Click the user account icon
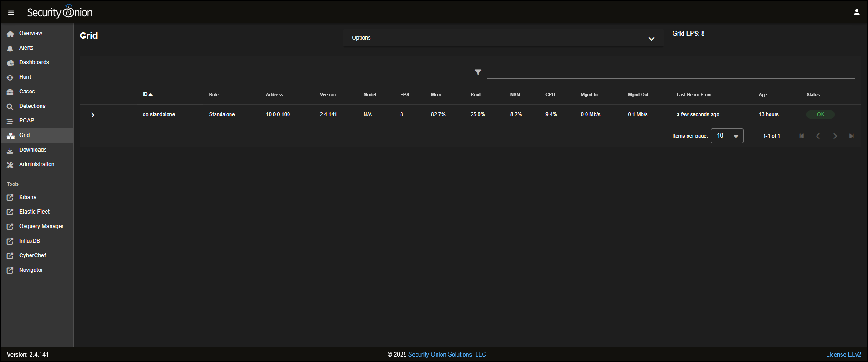Image resolution: width=868 pixels, height=362 pixels. 856,12
